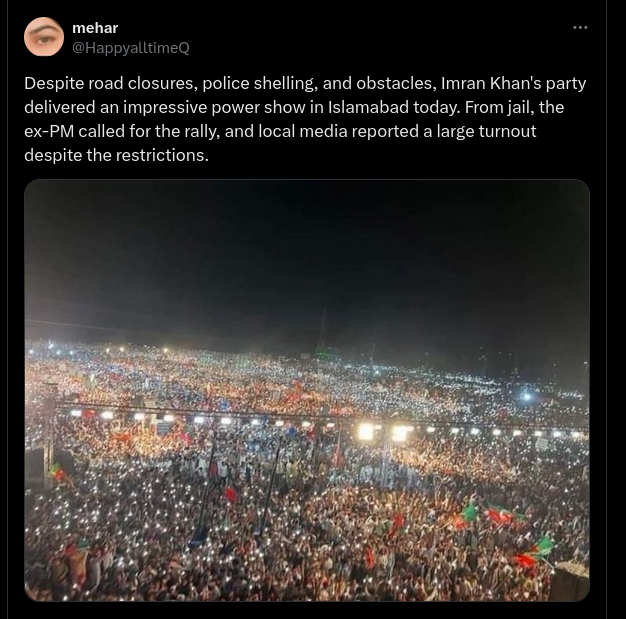Open the @HappyalltimeQ handle link

tap(131, 48)
